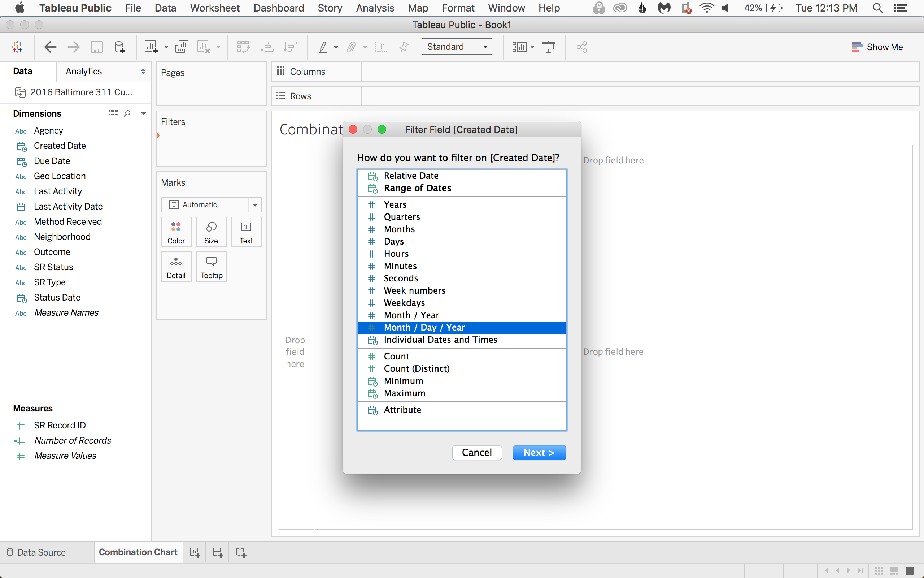The image size is (924, 578).
Task: Select Month / Year filter option
Action: coord(462,315)
